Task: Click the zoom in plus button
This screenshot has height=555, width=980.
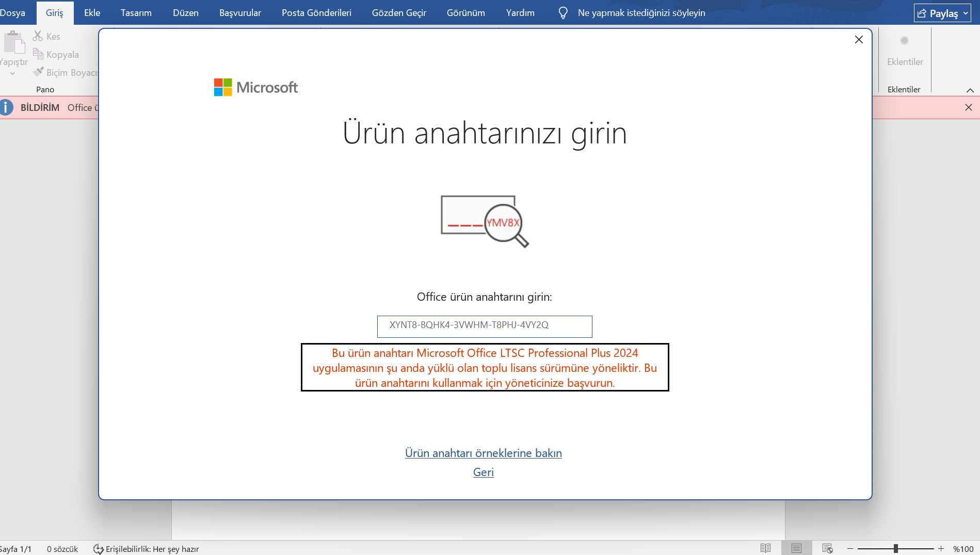Action: [941, 548]
